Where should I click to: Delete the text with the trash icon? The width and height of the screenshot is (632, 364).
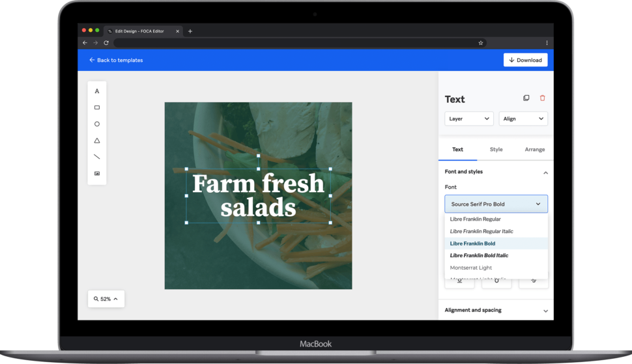click(542, 98)
